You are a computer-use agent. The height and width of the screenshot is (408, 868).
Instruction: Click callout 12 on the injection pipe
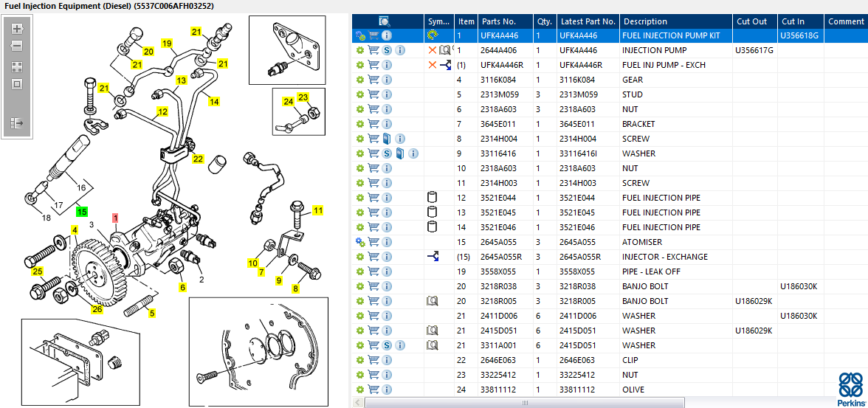point(162,112)
